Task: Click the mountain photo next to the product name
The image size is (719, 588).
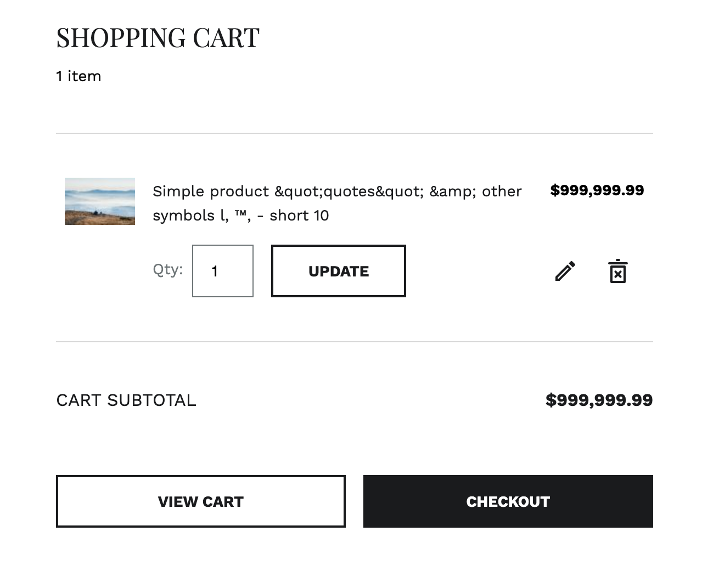Action: pos(99,201)
